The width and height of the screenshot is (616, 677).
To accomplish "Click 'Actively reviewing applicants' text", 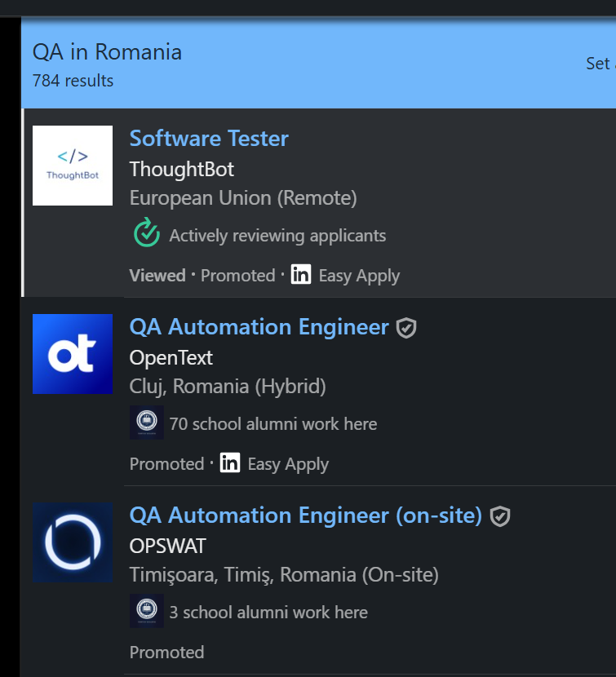I will pyautogui.click(x=277, y=236).
